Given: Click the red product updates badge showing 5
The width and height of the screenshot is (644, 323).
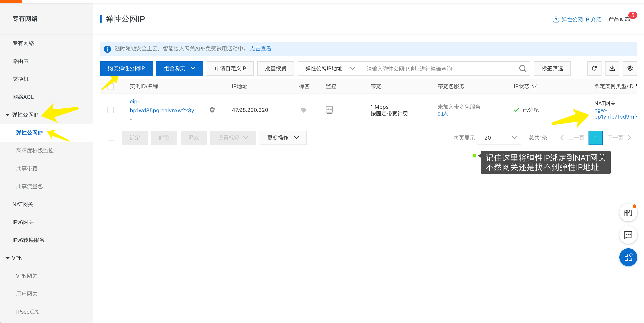Looking at the screenshot, I should pos(633,15).
